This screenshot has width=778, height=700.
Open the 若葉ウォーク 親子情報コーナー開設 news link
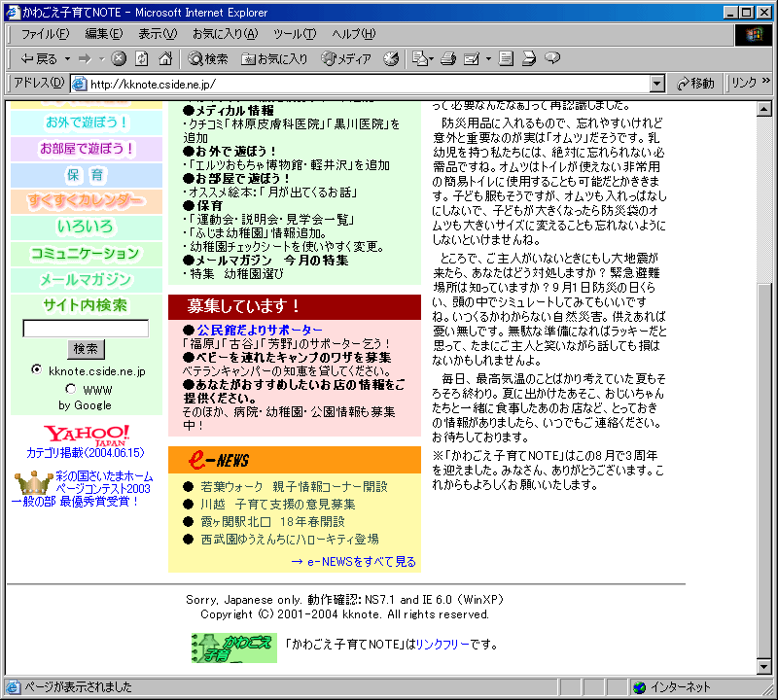(294, 487)
